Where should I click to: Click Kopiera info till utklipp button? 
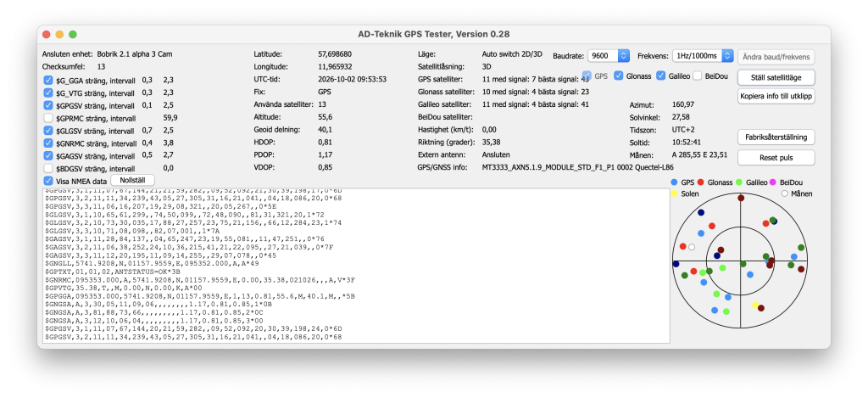(776, 96)
